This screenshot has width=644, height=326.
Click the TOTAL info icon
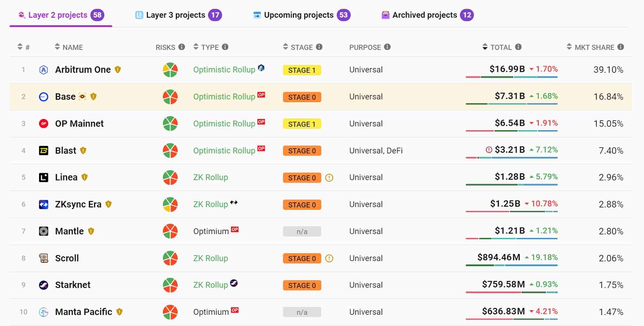pyautogui.click(x=518, y=47)
